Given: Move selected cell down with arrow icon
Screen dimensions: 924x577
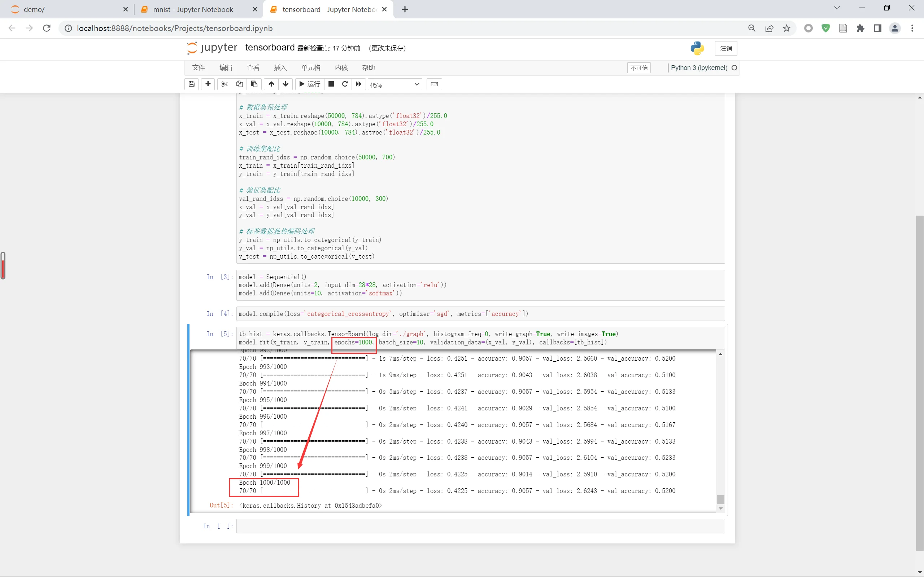Looking at the screenshot, I should (286, 84).
